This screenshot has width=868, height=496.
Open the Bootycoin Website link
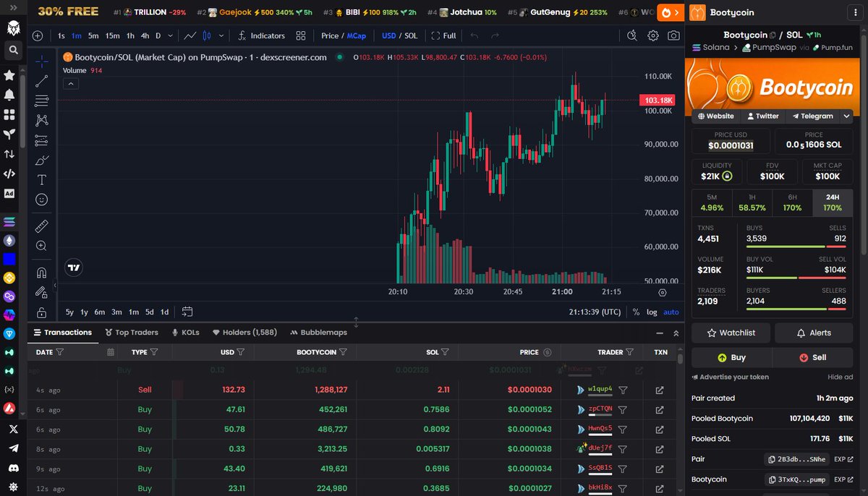click(x=715, y=116)
